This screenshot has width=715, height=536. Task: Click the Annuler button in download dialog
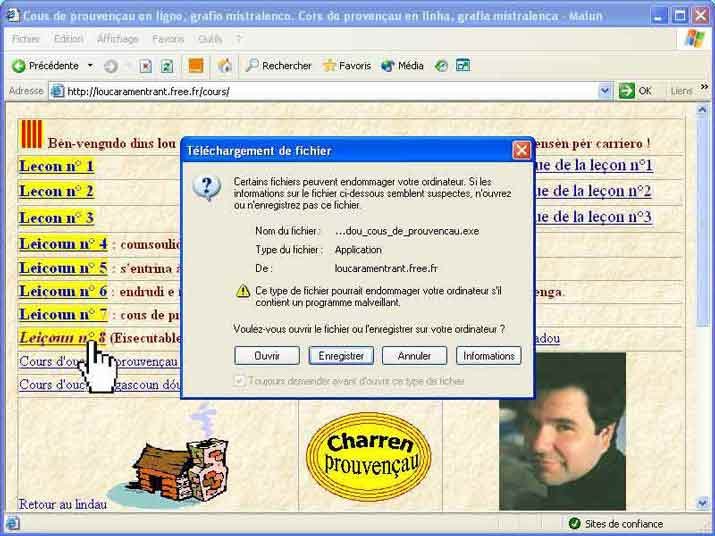tap(414, 356)
